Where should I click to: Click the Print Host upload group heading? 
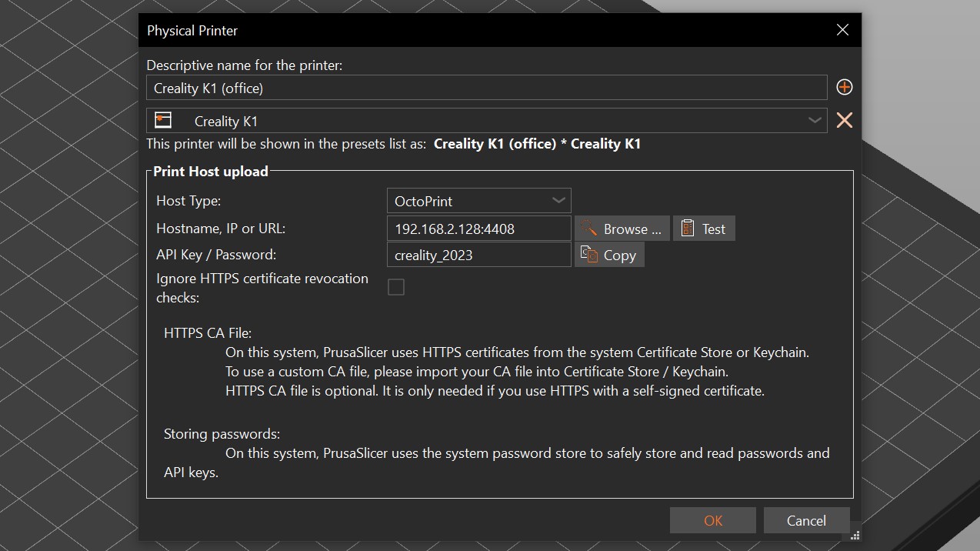tap(211, 172)
